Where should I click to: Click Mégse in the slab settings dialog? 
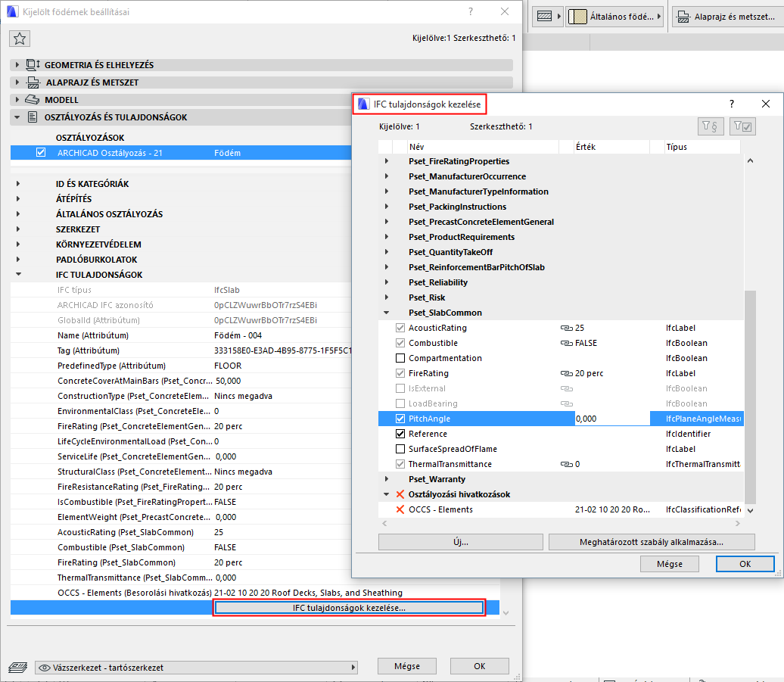pos(407,666)
